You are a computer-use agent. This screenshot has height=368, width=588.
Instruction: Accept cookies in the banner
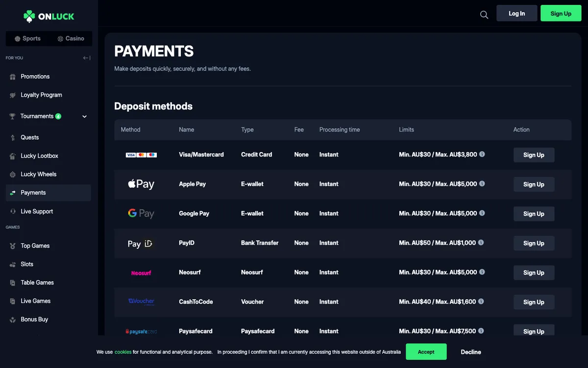(426, 352)
